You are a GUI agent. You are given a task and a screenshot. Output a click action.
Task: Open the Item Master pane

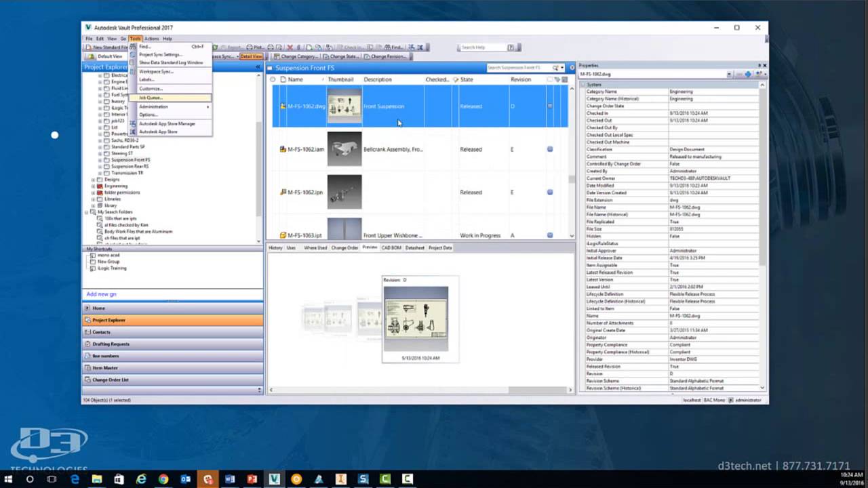pyautogui.click(x=172, y=368)
